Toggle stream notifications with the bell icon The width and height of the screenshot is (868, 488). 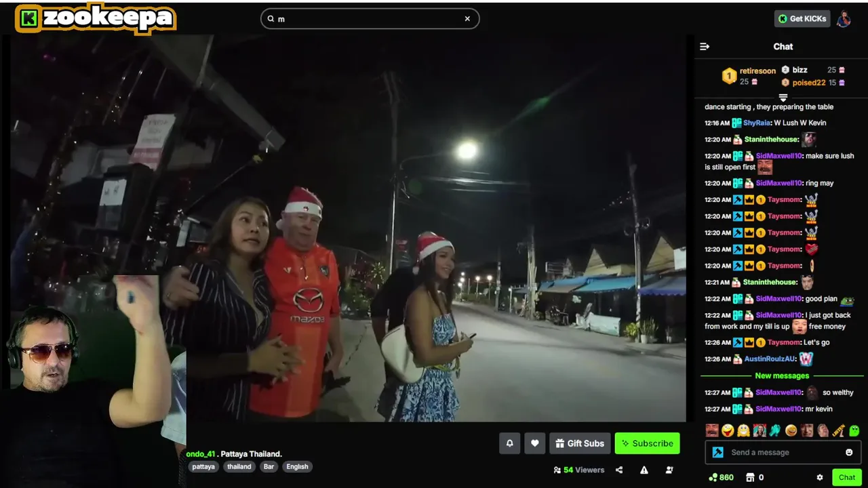point(510,443)
